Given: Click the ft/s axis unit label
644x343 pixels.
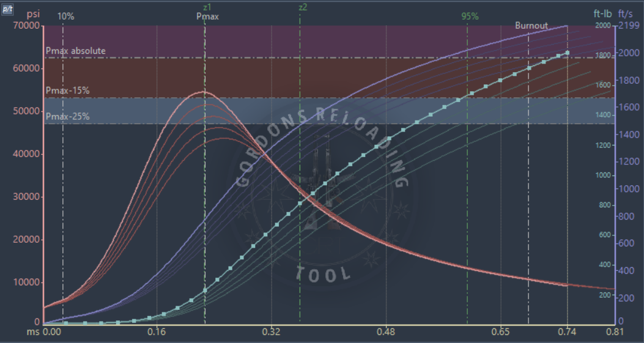Looking at the screenshot, I should 626,13.
